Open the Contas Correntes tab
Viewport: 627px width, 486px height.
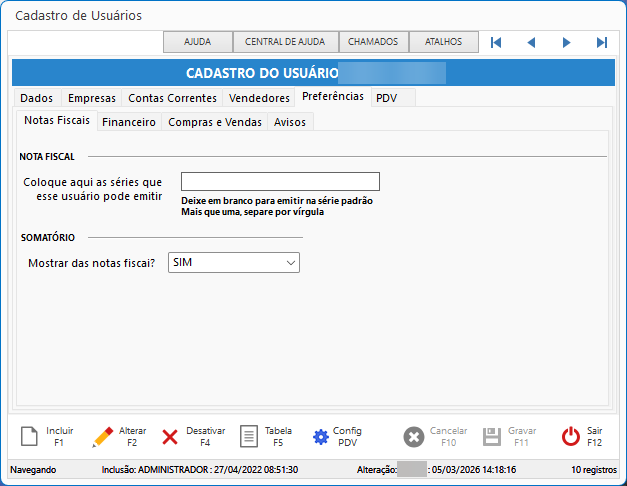tap(172, 98)
